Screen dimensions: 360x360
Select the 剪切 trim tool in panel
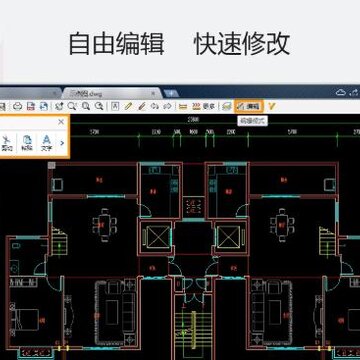(x=7, y=143)
